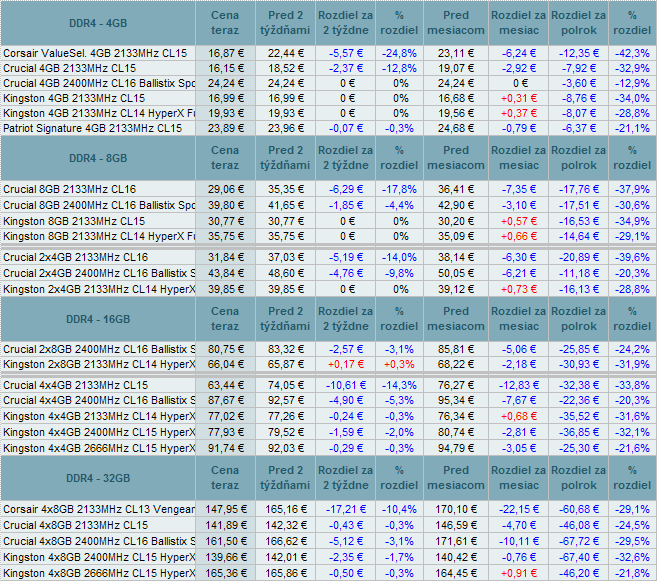
Task: Click the -17,76 € half-year difference cell
Action: coord(579,189)
